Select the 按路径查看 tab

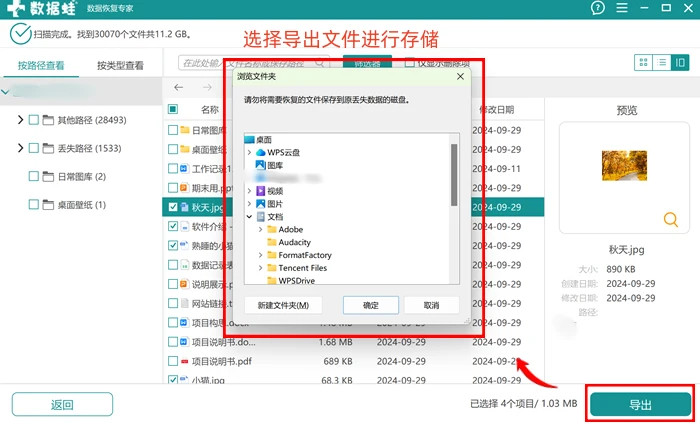tap(41, 66)
